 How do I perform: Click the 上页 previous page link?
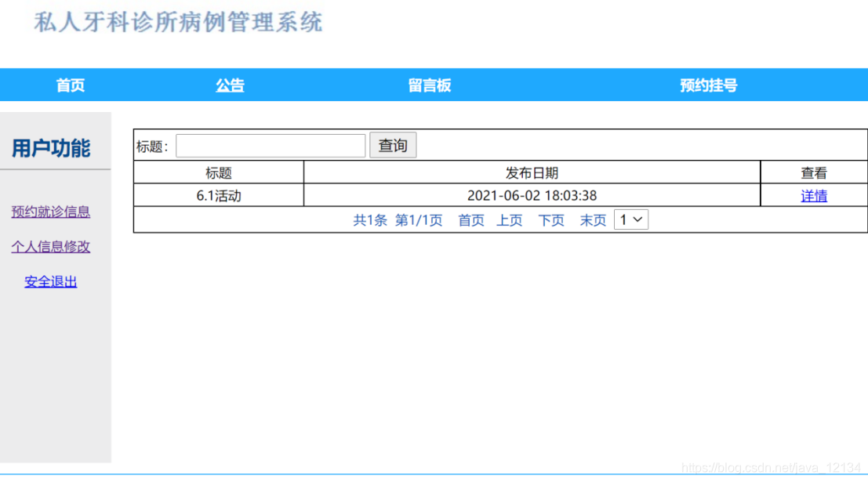(510, 219)
